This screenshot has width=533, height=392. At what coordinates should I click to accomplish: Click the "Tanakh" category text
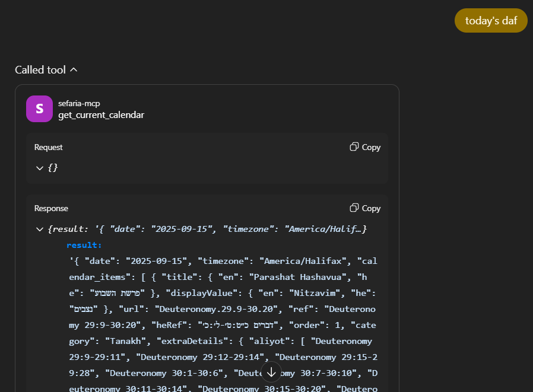tap(125, 341)
